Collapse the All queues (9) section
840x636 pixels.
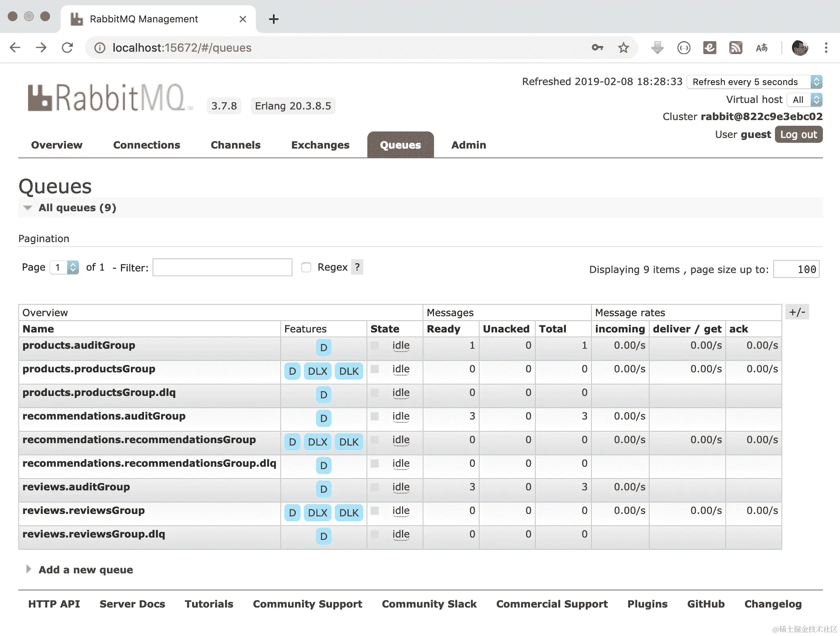77,208
